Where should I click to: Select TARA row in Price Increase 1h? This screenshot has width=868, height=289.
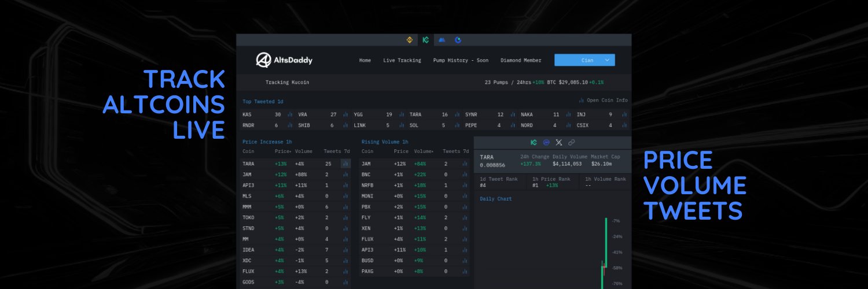tap(296, 164)
